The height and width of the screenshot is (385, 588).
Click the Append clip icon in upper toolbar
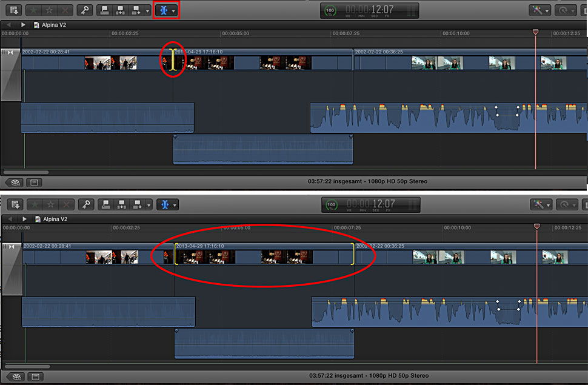136,10
